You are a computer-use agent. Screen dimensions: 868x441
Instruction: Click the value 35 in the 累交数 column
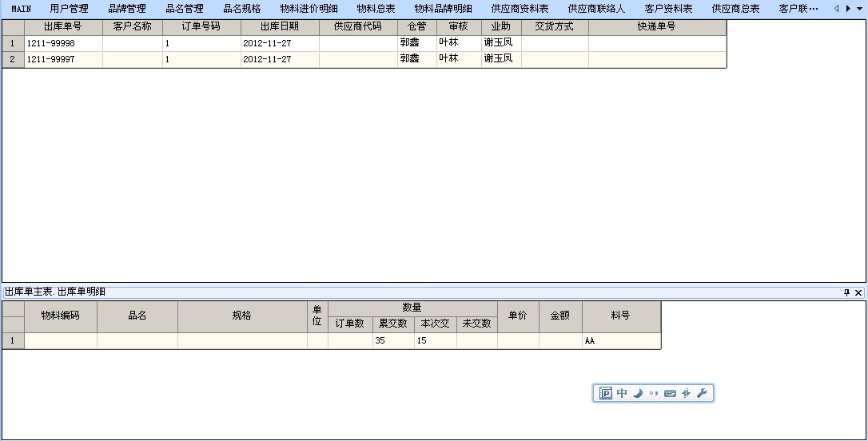[x=393, y=341]
